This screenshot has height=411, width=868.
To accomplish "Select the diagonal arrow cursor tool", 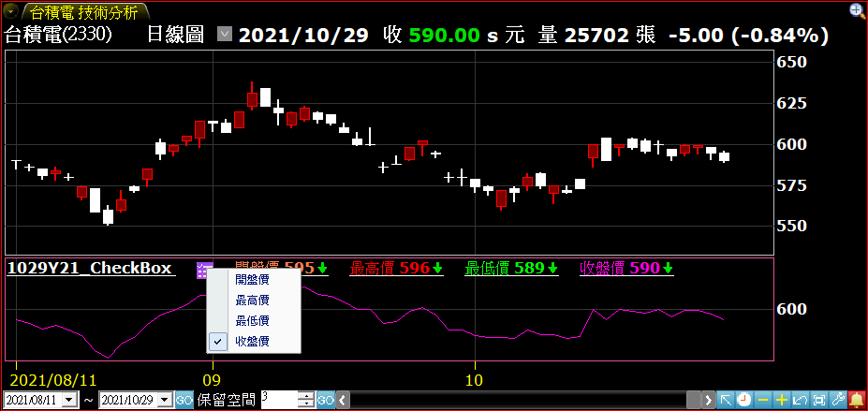I will (725, 400).
